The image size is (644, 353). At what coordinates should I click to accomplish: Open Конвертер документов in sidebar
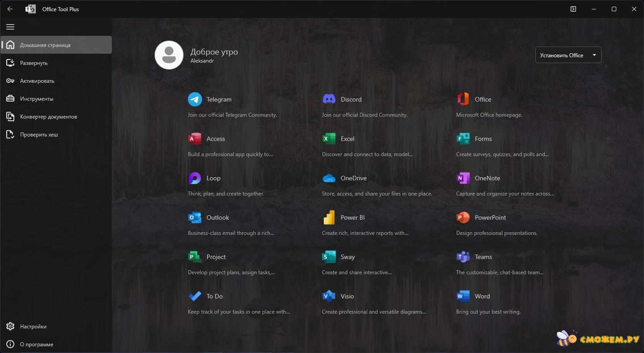coord(56,116)
